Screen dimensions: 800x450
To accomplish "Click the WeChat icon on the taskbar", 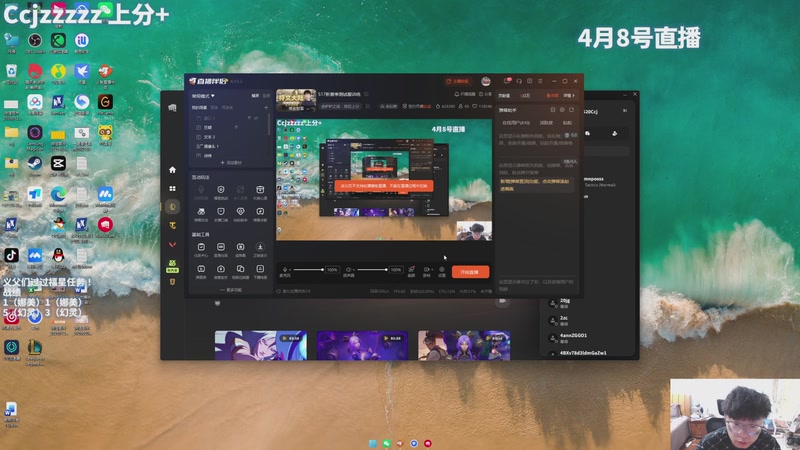I will (387, 443).
